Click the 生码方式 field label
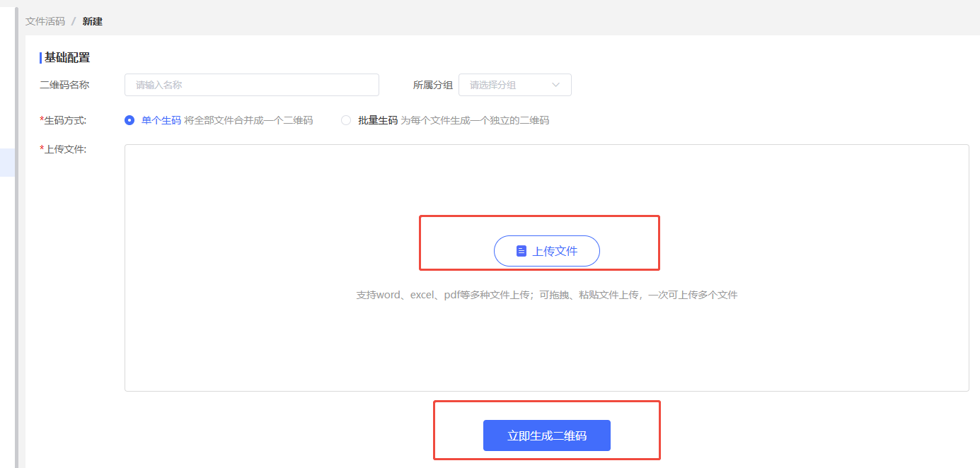This screenshot has width=980, height=468. pos(63,120)
